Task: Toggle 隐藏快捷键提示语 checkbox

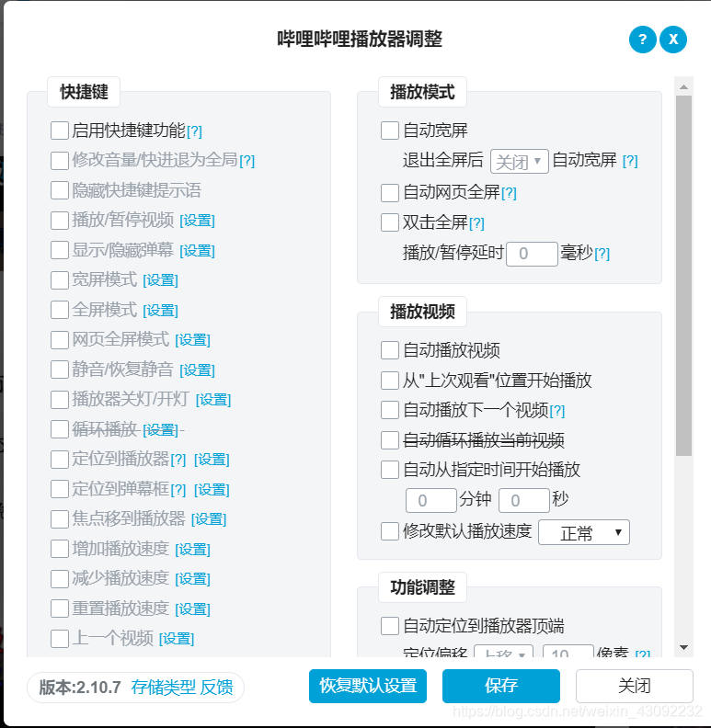Action: point(60,190)
